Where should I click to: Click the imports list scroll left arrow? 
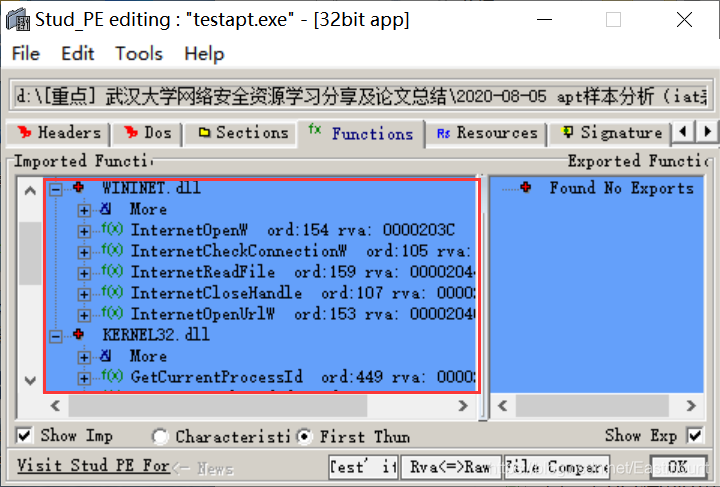pos(55,406)
